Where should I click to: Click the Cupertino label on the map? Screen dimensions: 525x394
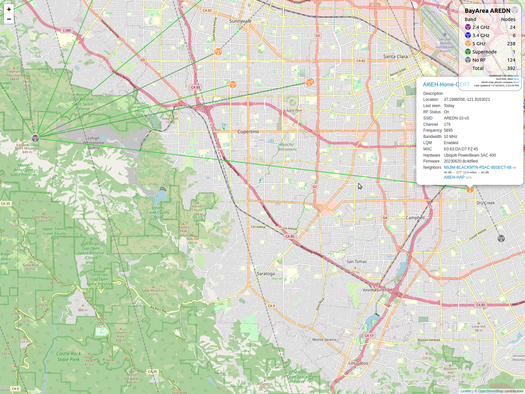(248, 132)
